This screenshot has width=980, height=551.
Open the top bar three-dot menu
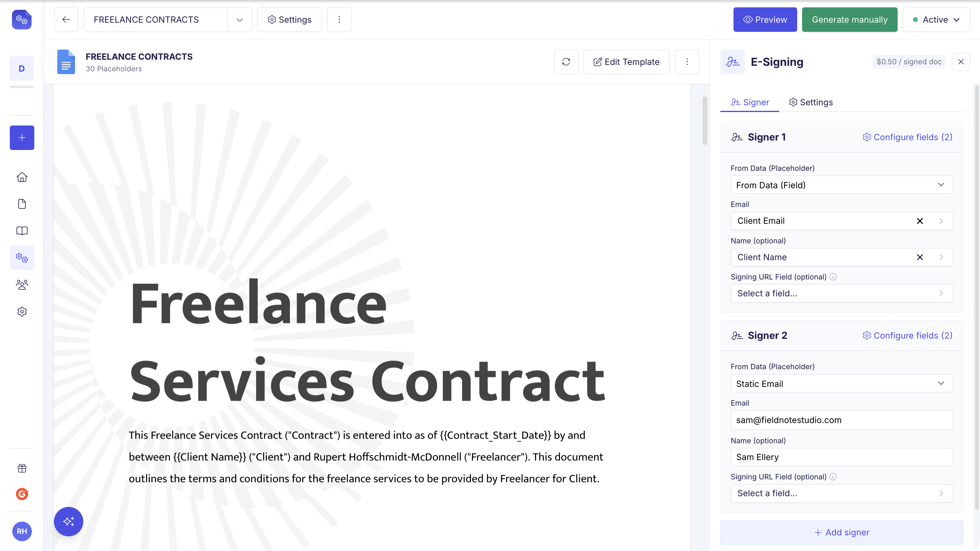pos(339,19)
